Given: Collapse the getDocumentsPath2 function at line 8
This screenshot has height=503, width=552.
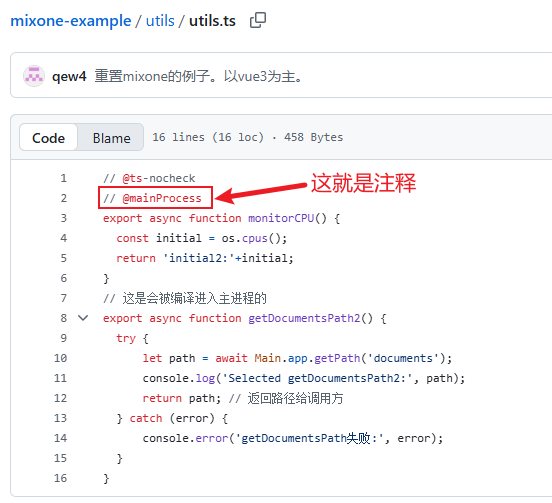Looking at the screenshot, I should pyautogui.click(x=83, y=318).
